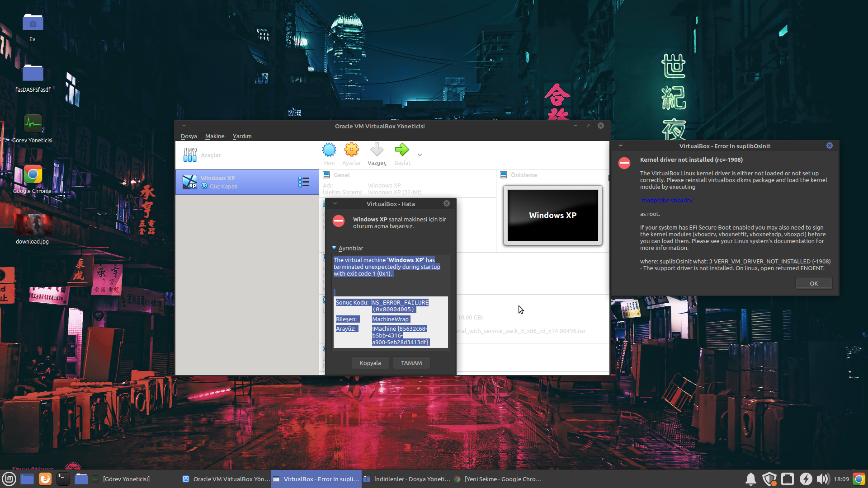Open the Makine menu

[x=215, y=136]
